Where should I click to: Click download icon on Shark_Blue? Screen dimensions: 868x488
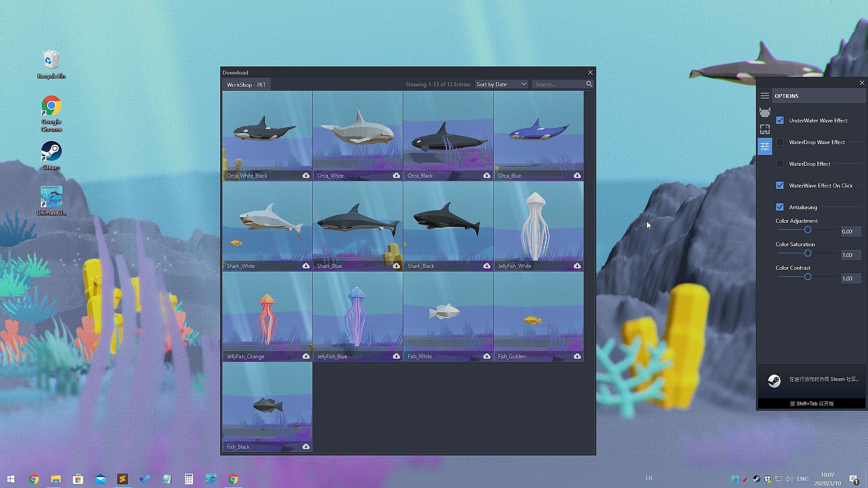[396, 266]
